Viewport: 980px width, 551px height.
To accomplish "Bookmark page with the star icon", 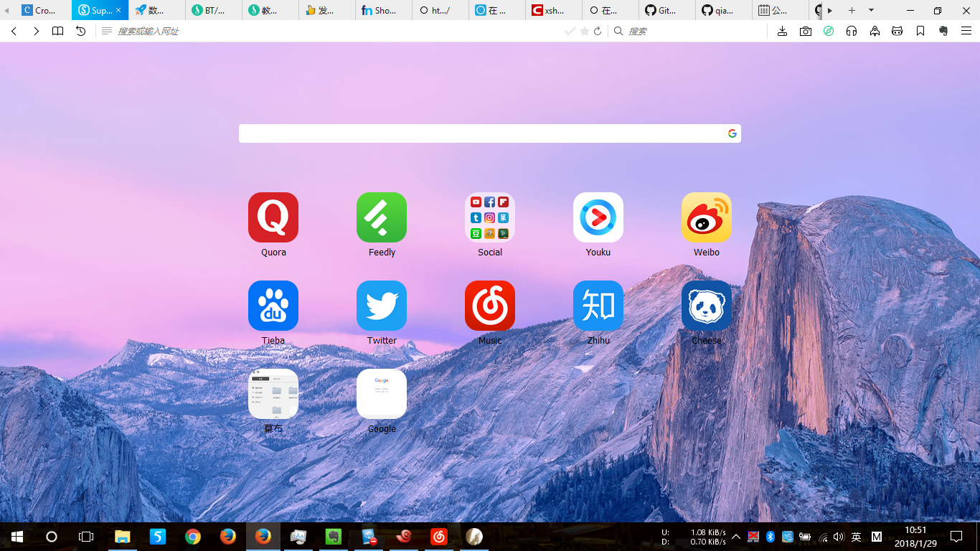I will pos(585,32).
